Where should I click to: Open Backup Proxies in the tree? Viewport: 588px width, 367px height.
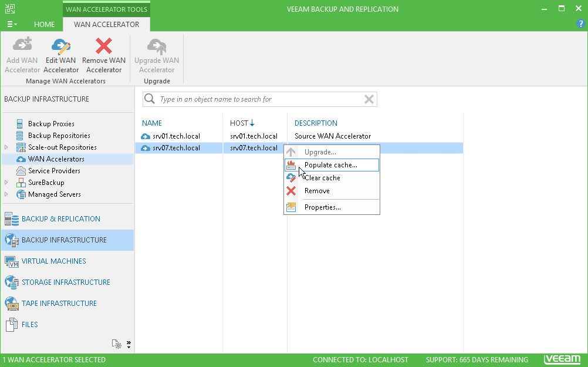coord(51,124)
